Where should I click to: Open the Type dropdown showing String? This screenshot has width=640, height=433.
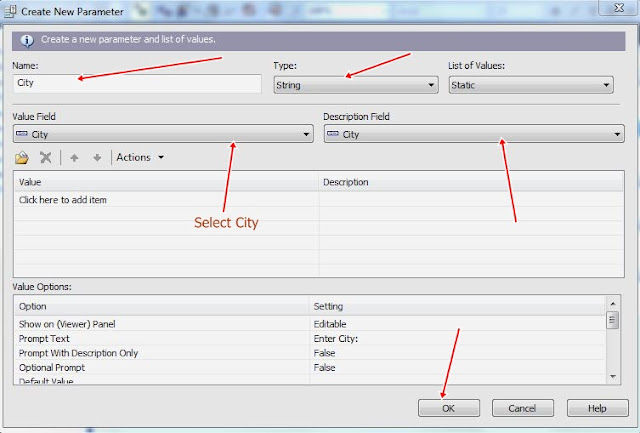pos(356,85)
